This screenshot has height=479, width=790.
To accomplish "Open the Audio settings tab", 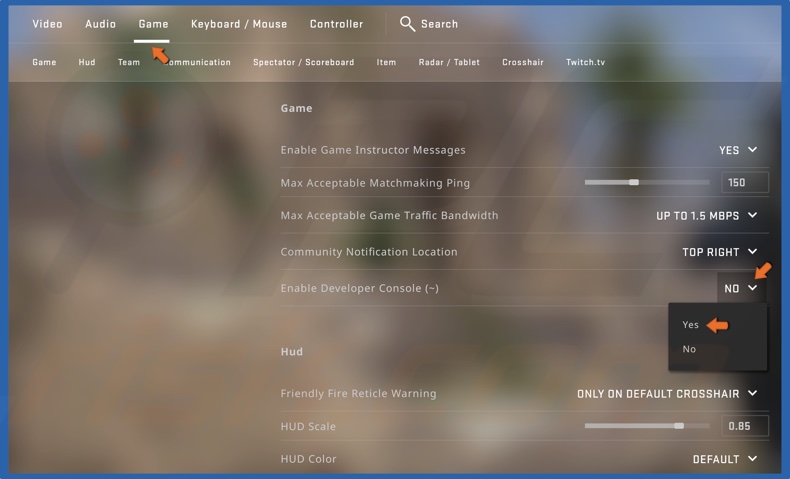I will tap(100, 24).
